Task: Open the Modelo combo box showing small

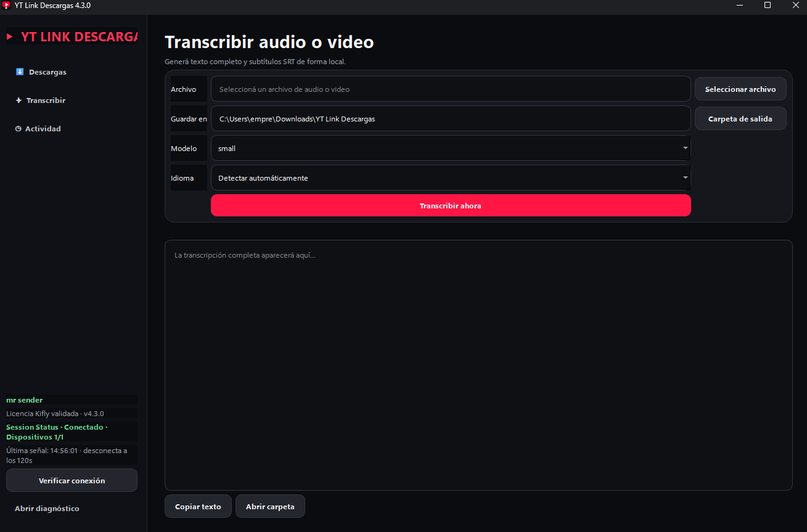Action: (451, 149)
